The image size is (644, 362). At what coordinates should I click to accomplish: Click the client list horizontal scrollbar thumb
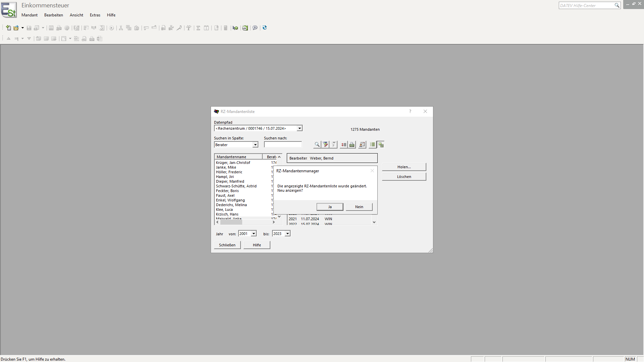coord(231,222)
